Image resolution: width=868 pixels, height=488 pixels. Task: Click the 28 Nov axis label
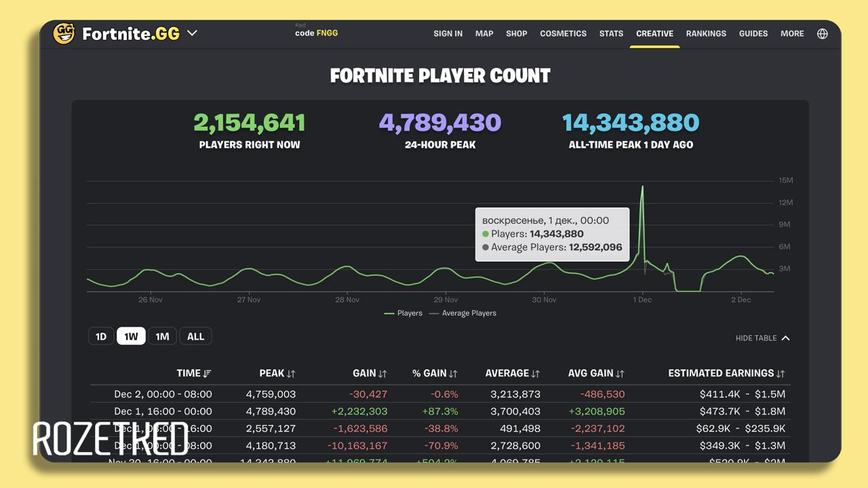[347, 300]
